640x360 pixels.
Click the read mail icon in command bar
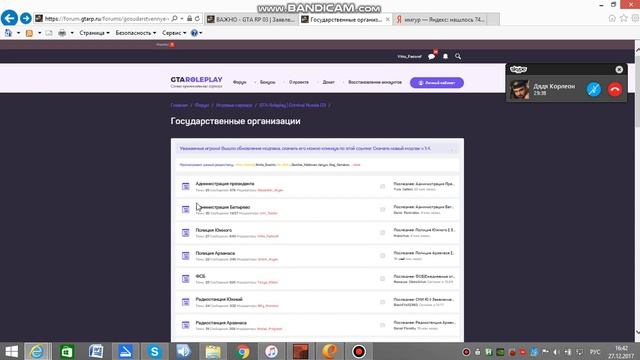point(49,33)
